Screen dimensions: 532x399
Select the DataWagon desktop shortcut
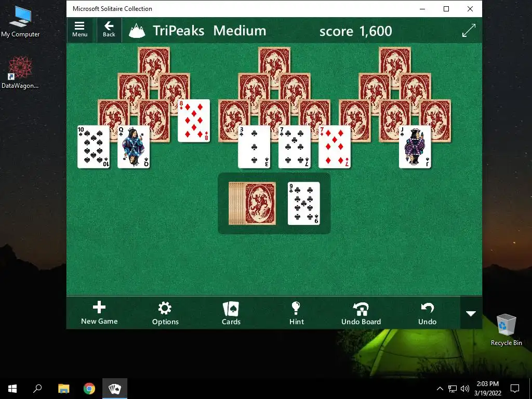[x=20, y=73]
